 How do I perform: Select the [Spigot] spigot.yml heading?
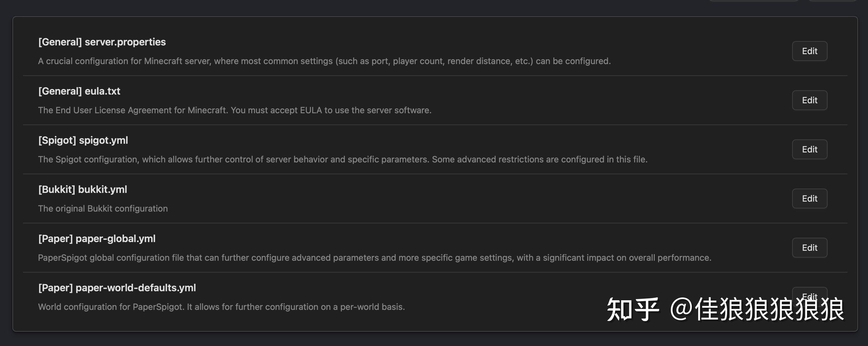pyautogui.click(x=83, y=140)
